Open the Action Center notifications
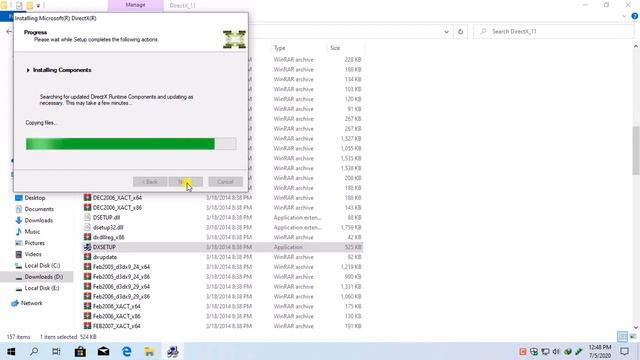Image resolution: width=640 pixels, height=360 pixels. pos(624,351)
